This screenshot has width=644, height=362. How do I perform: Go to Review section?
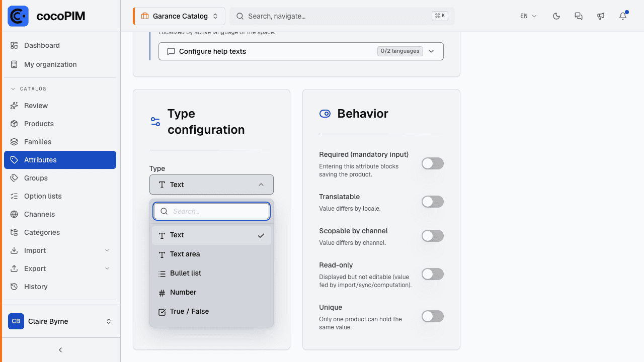point(60,106)
